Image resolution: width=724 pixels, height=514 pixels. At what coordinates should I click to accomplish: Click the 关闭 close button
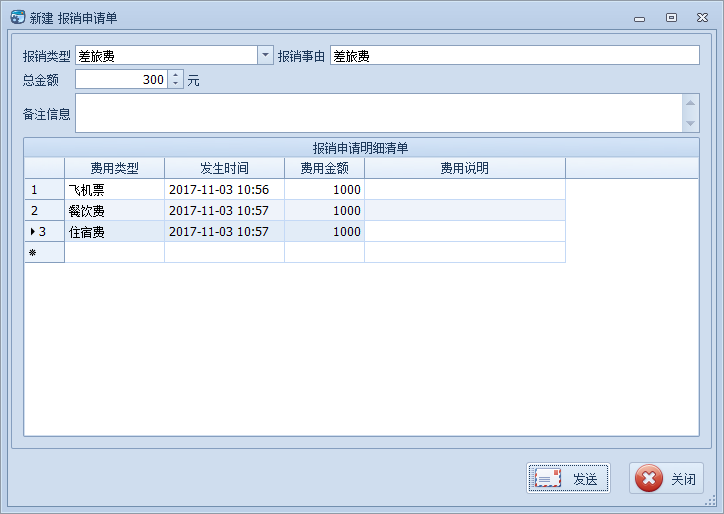click(666, 478)
